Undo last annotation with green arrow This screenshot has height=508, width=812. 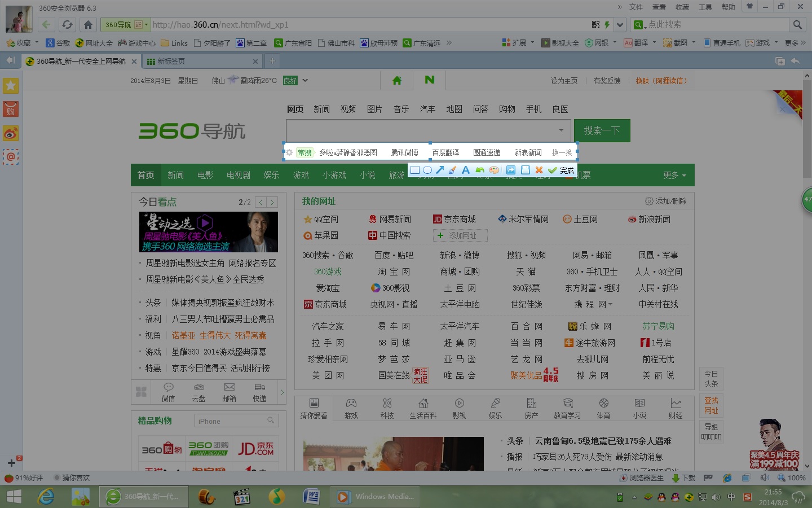(x=480, y=170)
